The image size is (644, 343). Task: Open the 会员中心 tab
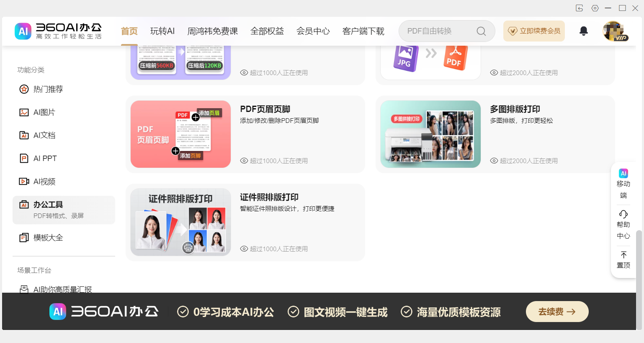click(x=313, y=31)
